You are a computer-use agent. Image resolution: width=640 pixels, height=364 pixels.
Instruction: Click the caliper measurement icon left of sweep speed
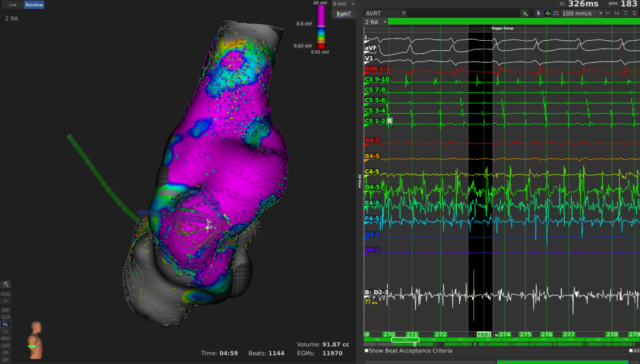click(x=556, y=13)
